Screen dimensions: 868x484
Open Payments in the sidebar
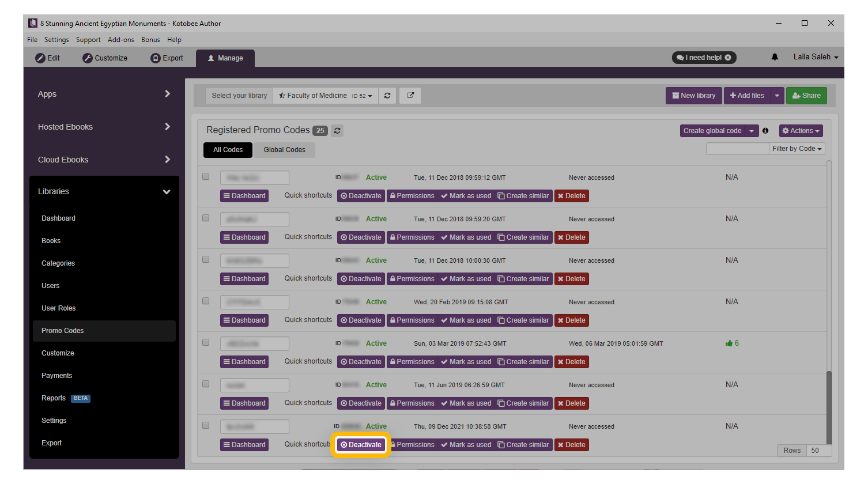(56, 376)
